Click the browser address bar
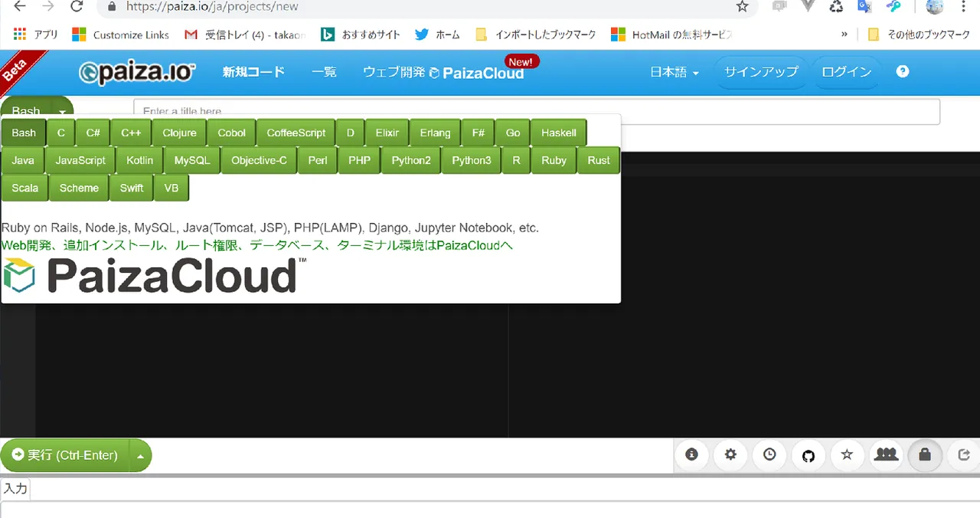This screenshot has width=980, height=518. [x=427, y=7]
